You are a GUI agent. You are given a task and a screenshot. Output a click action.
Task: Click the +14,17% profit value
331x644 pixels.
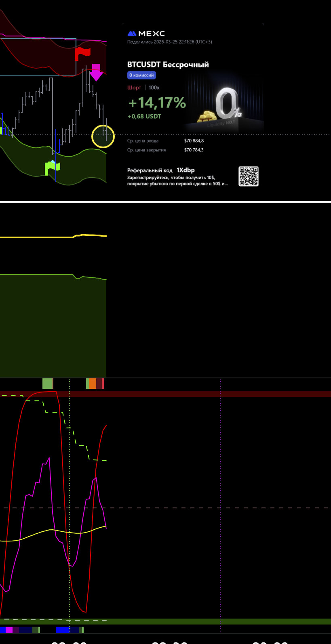pyautogui.click(x=157, y=103)
